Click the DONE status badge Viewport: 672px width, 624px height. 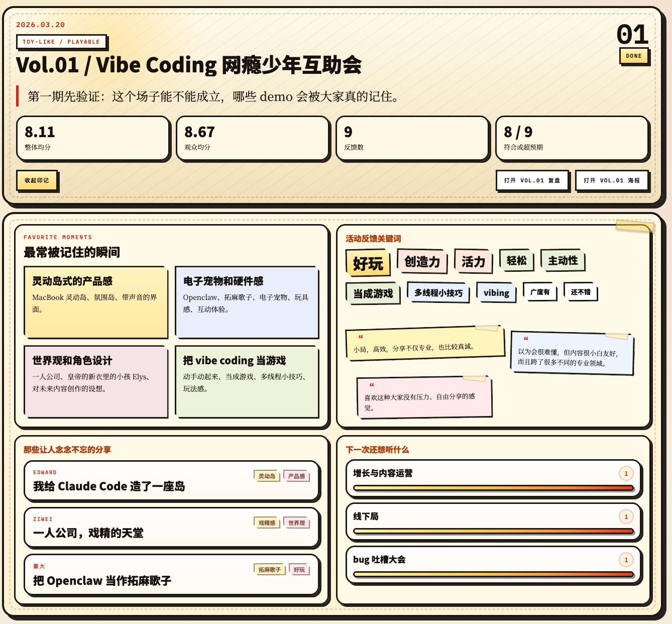pos(633,56)
